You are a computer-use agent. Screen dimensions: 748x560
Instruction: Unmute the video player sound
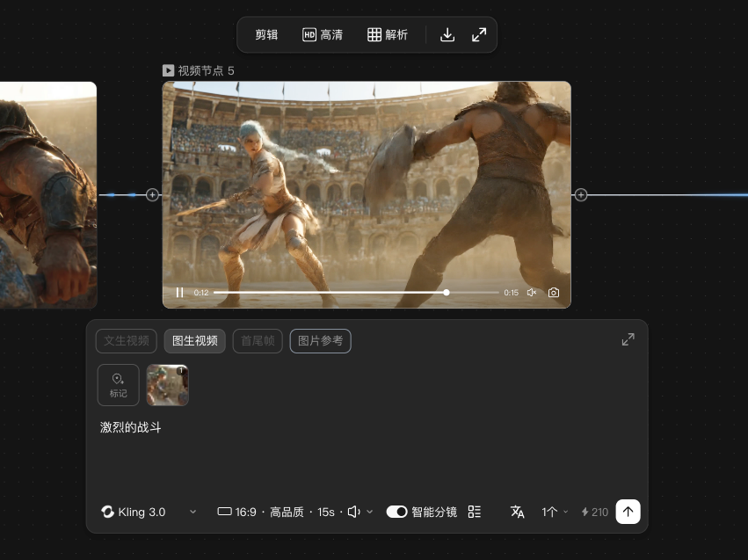coord(531,292)
